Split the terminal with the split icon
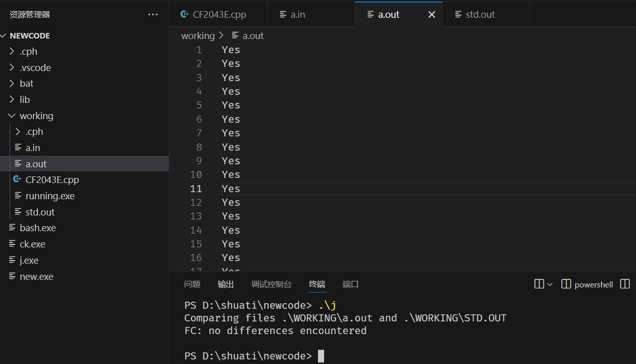Viewport: 636px width, 364px height. point(539,284)
